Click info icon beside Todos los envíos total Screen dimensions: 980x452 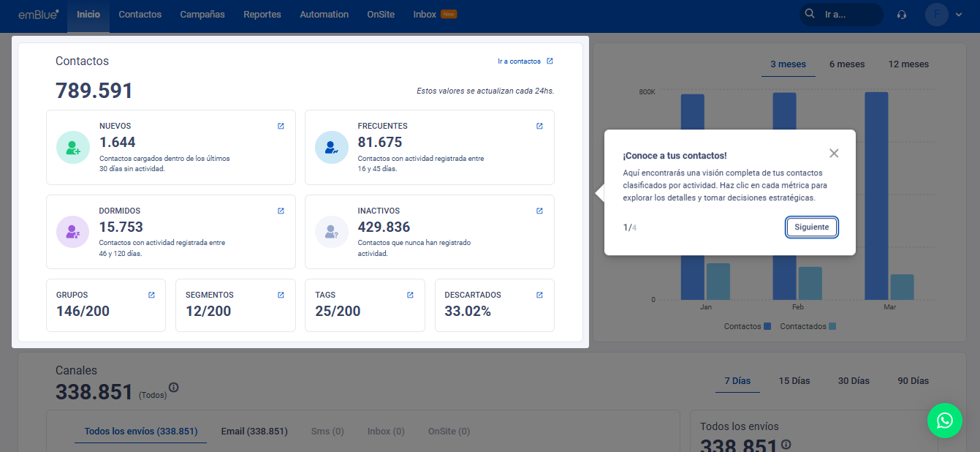[x=786, y=444]
